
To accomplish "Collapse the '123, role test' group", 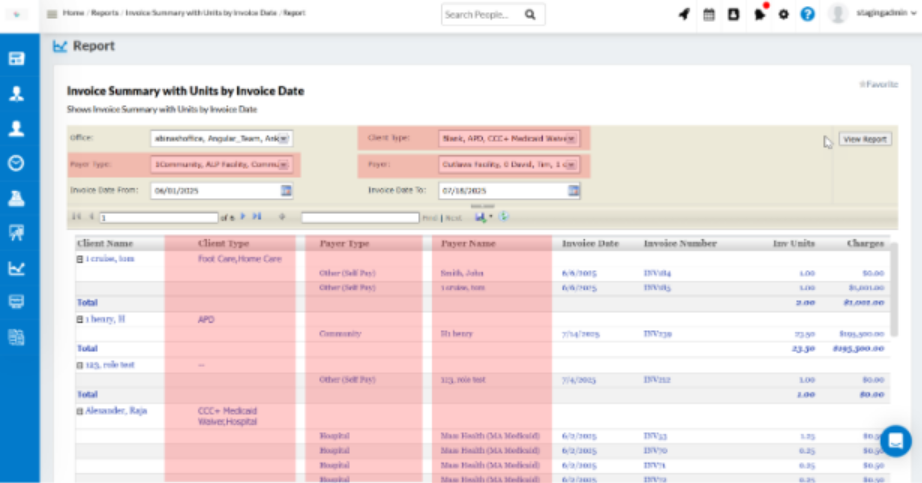I will point(79,365).
